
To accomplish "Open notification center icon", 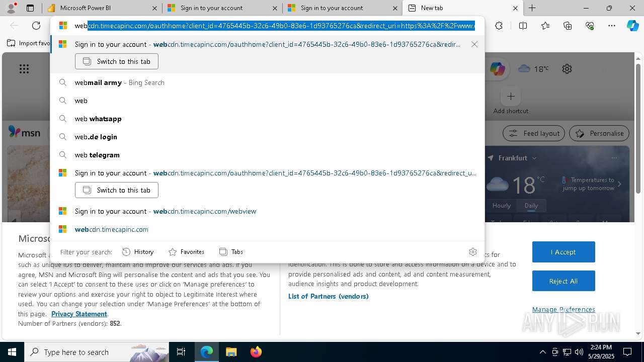I will 627,352.
